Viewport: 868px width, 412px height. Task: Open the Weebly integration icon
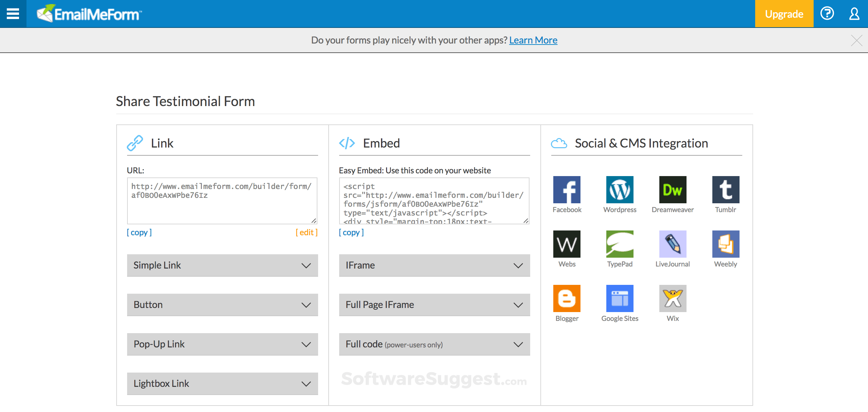pyautogui.click(x=726, y=244)
